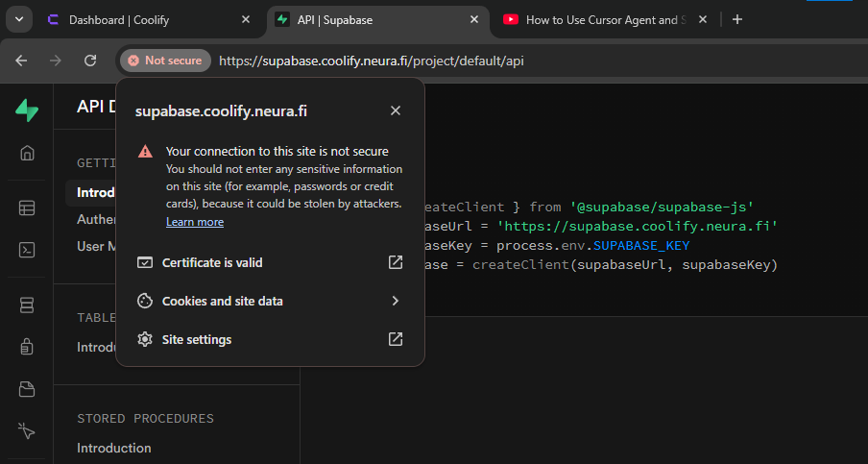This screenshot has height=464, width=868.
Task: Open the Home page from sidebar
Action: (27, 153)
